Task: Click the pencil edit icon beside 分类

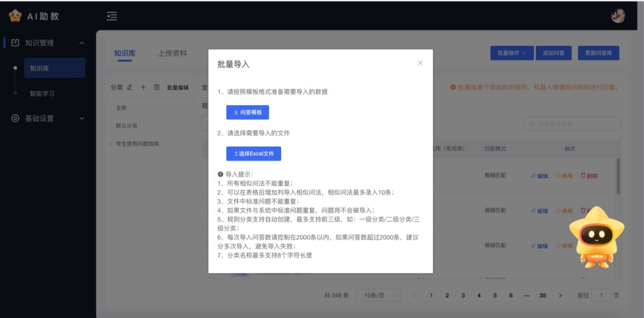Action: coord(130,87)
